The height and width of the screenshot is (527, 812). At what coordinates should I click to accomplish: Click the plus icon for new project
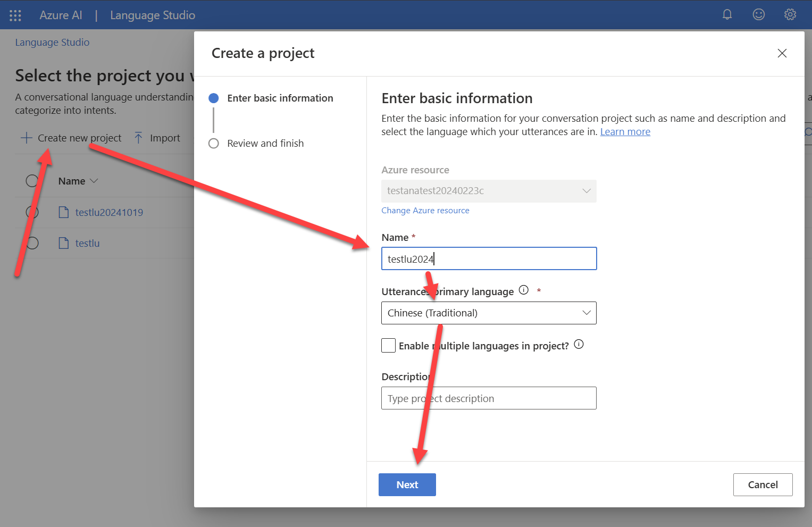26,138
